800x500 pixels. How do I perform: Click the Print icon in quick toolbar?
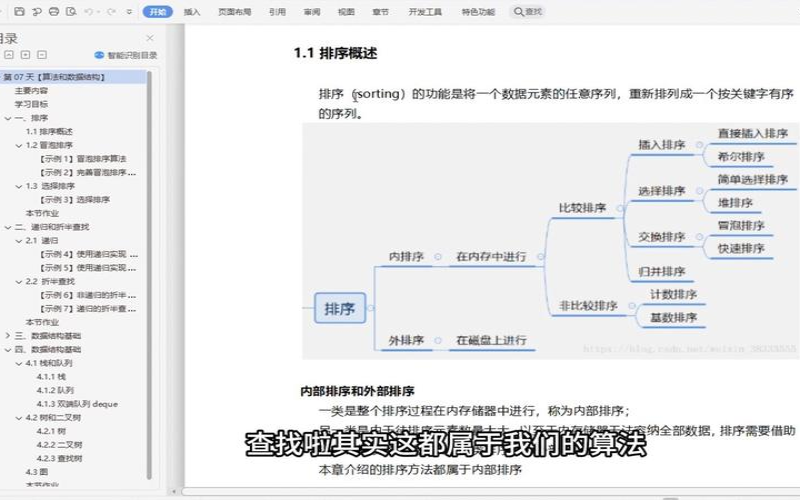[54, 11]
